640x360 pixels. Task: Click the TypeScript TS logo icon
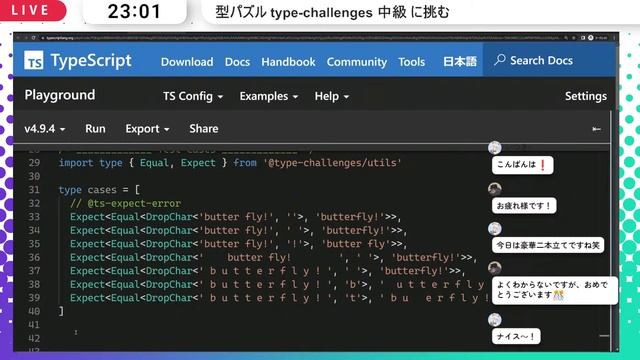[x=34, y=61]
